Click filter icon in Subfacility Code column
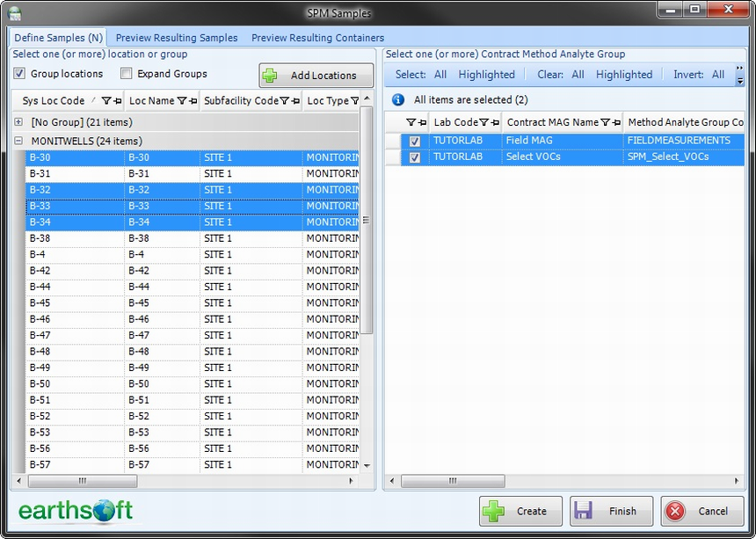 click(285, 101)
